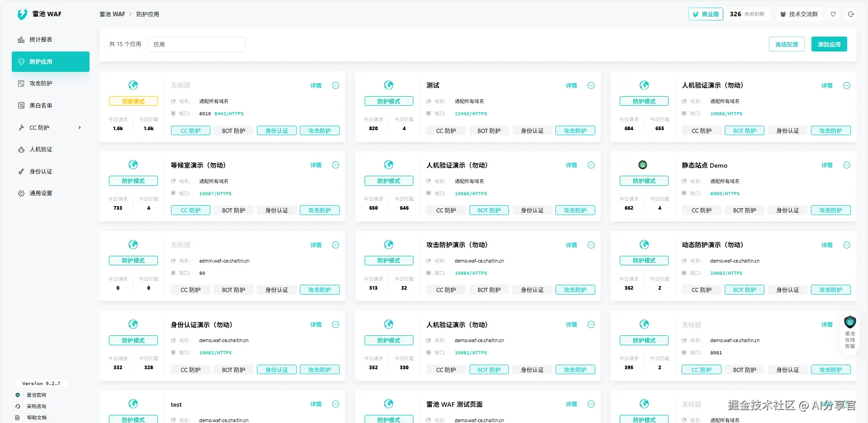Open the gift icon in the header
The height and width of the screenshot is (423, 868).
click(x=833, y=14)
